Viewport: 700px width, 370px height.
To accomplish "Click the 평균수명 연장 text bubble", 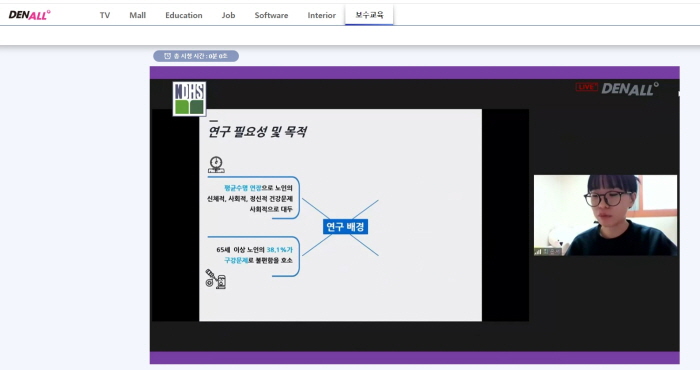I will click(253, 198).
